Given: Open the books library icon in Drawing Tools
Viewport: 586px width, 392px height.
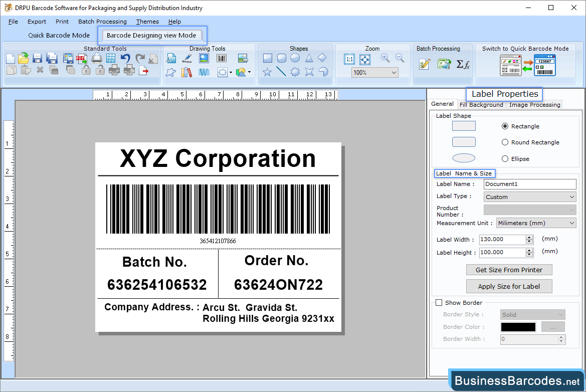Looking at the screenshot, I should tap(186, 72).
